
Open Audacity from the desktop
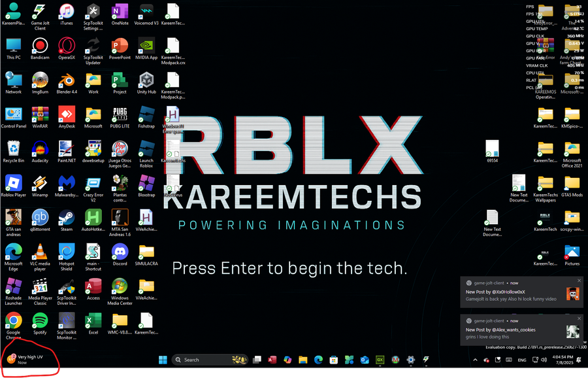click(x=40, y=152)
